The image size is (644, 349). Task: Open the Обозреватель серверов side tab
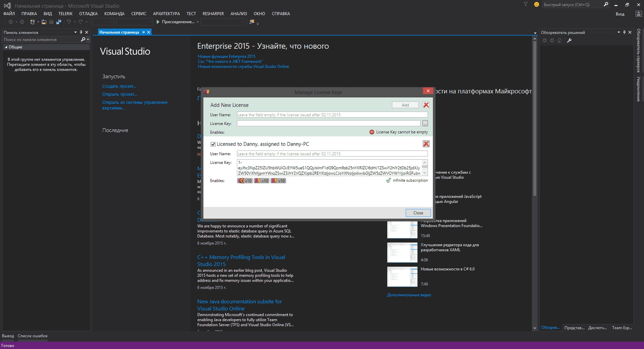(x=639, y=50)
